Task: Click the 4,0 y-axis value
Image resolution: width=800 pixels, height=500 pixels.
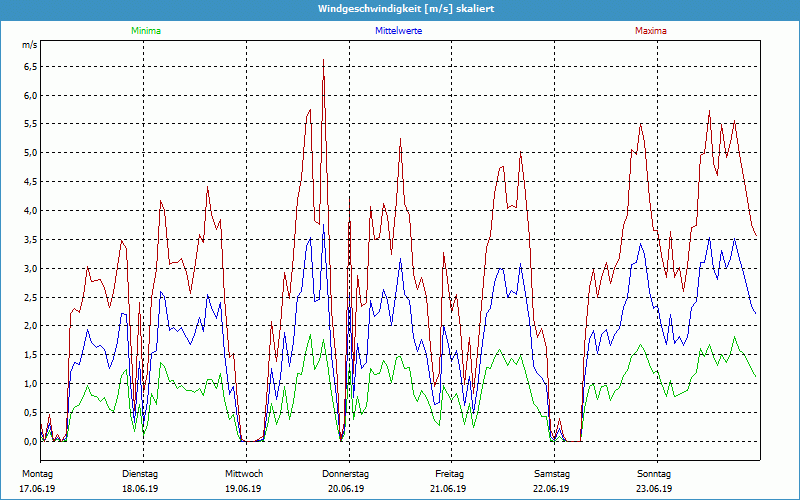Action: [x=30, y=211]
